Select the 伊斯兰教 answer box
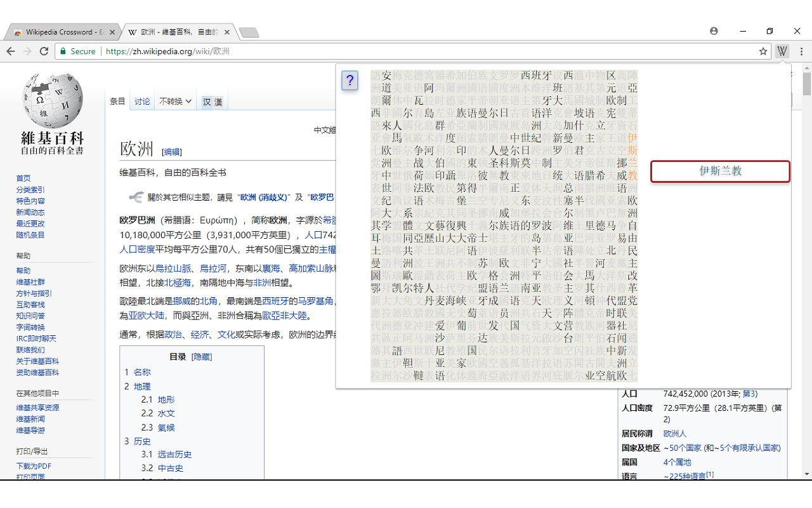 [x=720, y=171]
